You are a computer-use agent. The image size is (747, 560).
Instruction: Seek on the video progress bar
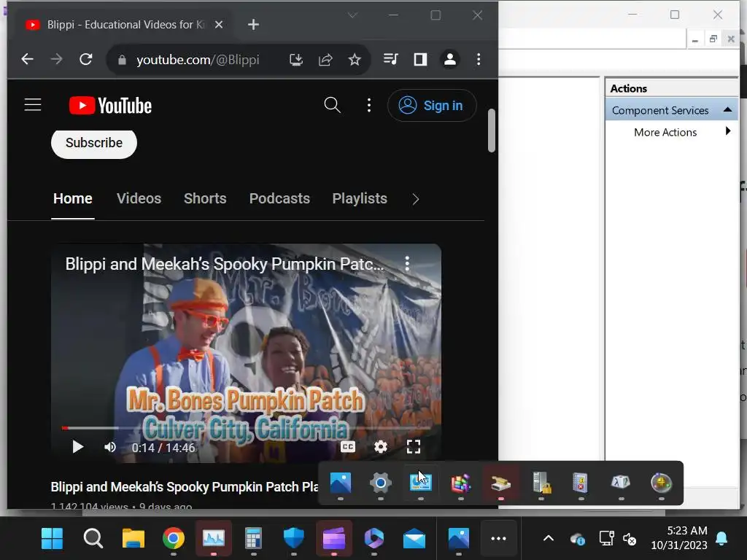pyautogui.click(x=246, y=428)
